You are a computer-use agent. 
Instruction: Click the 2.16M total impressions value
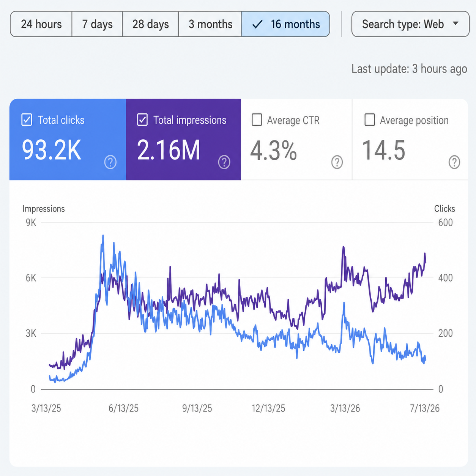169,150
